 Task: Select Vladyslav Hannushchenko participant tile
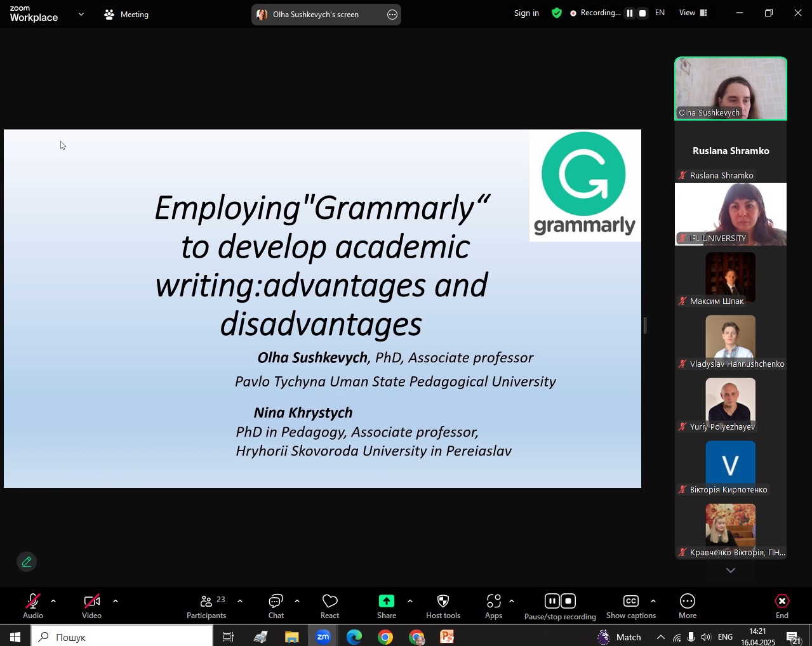(731, 339)
